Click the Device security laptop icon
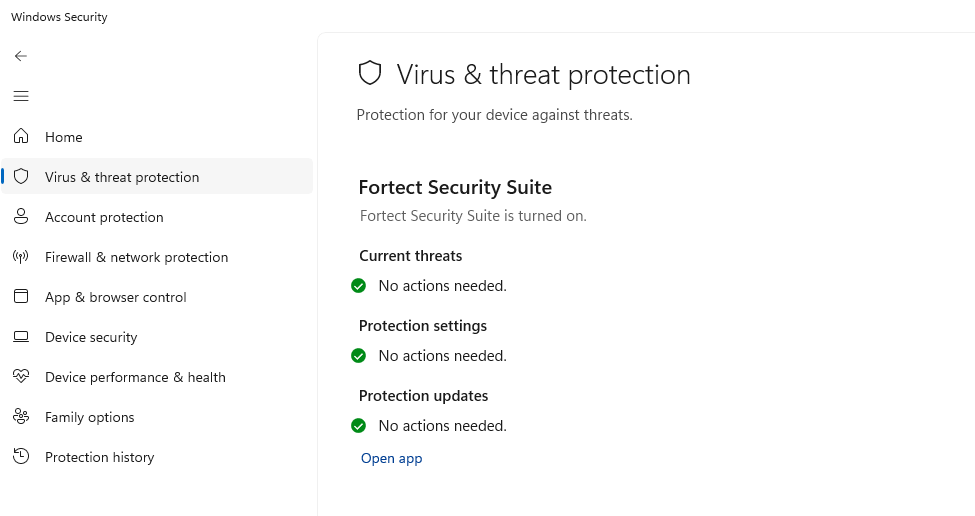 click(x=21, y=337)
